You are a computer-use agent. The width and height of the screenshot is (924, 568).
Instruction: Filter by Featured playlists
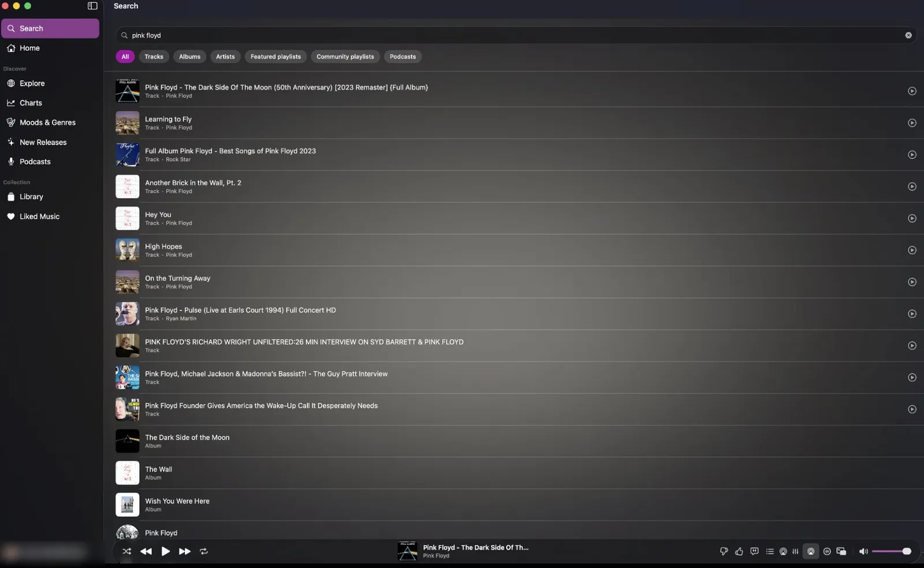[x=275, y=57]
